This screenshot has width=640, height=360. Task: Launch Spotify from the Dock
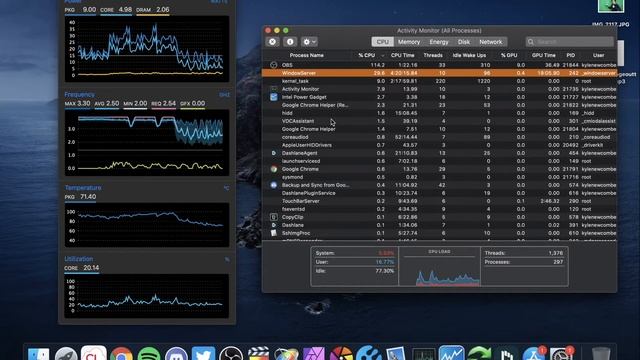click(149, 354)
